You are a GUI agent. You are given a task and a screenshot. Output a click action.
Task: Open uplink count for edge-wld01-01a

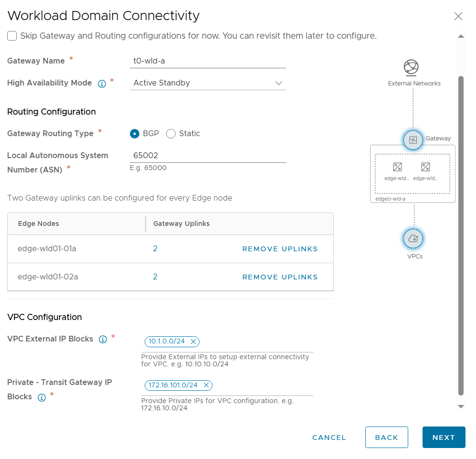[x=155, y=249]
